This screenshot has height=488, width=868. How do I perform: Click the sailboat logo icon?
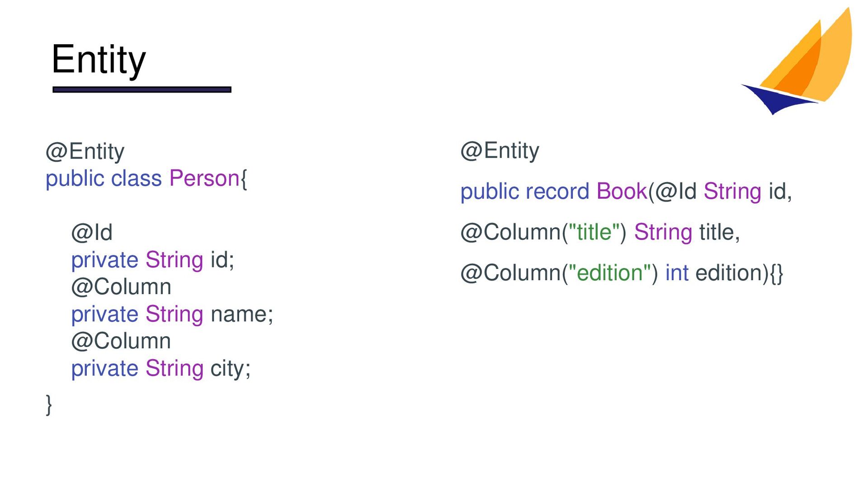(x=797, y=61)
